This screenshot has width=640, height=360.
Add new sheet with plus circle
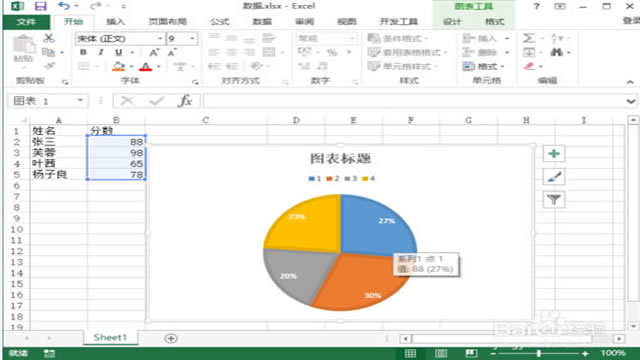point(171,338)
